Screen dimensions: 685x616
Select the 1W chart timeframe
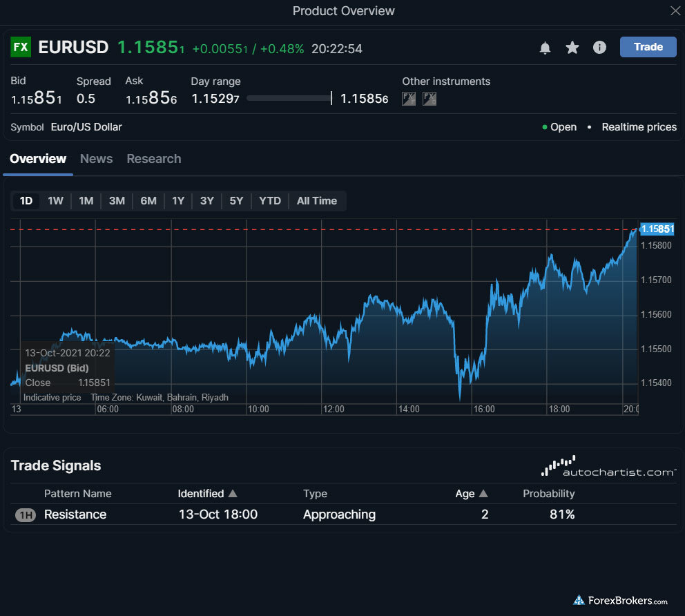coord(55,201)
